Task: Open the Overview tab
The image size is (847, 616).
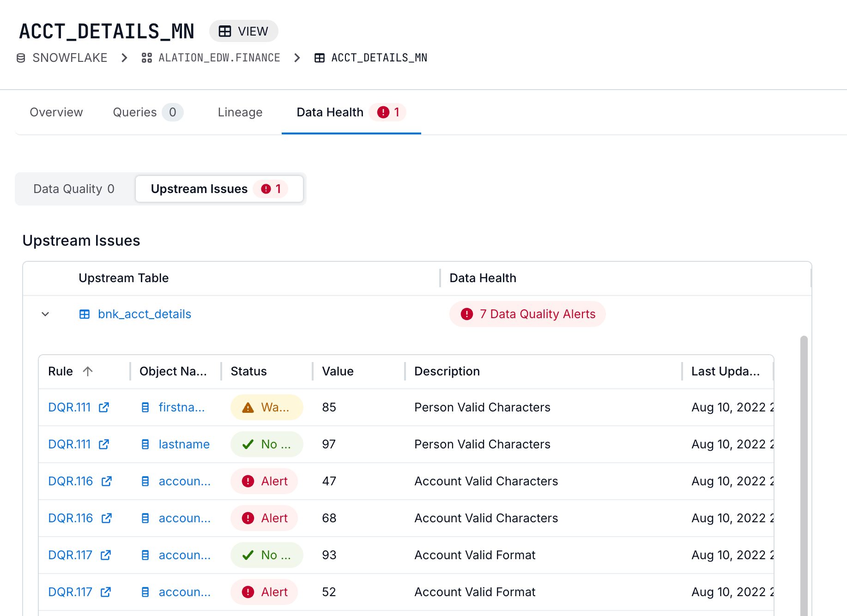Action: [x=56, y=112]
